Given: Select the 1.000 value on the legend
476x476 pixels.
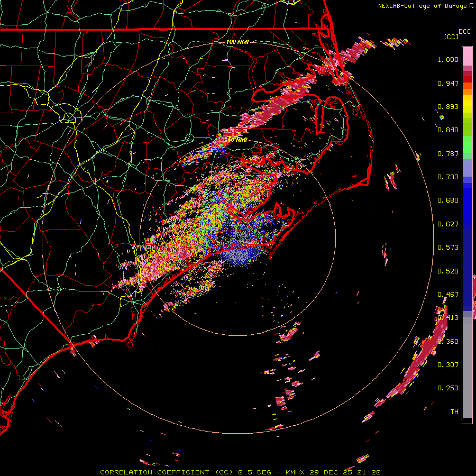Looking at the screenshot, I should click(448, 59).
